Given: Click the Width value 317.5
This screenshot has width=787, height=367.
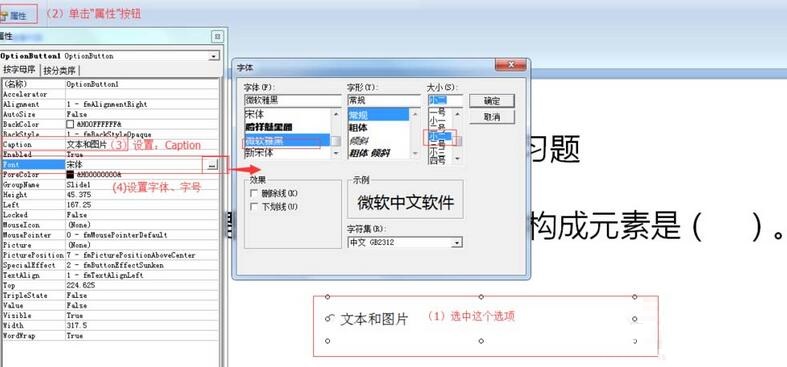Looking at the screenshot, I should (76, 325).
